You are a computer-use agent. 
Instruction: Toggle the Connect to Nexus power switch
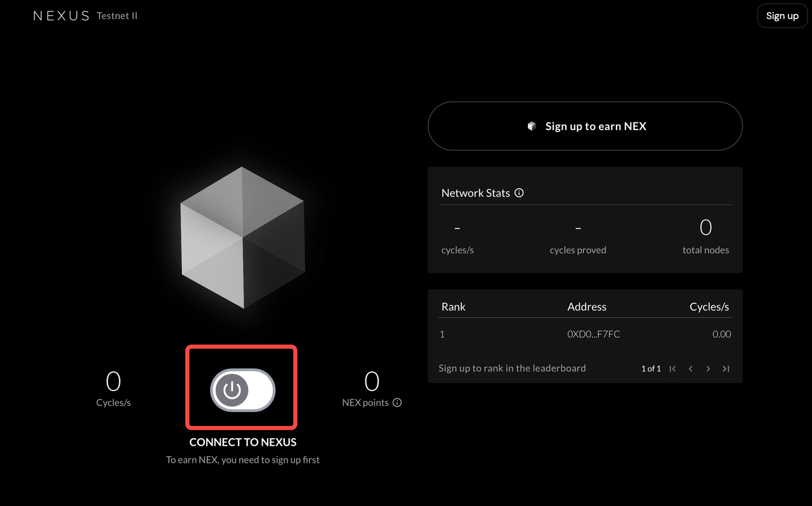(x=243, y=389)
